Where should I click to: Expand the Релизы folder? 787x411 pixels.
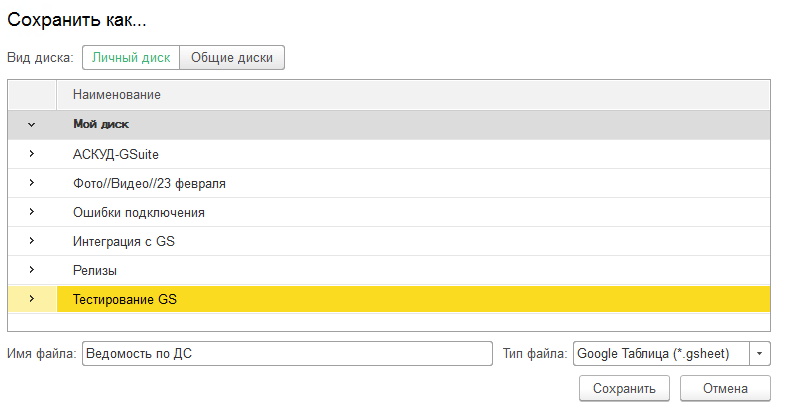point(31,270)
